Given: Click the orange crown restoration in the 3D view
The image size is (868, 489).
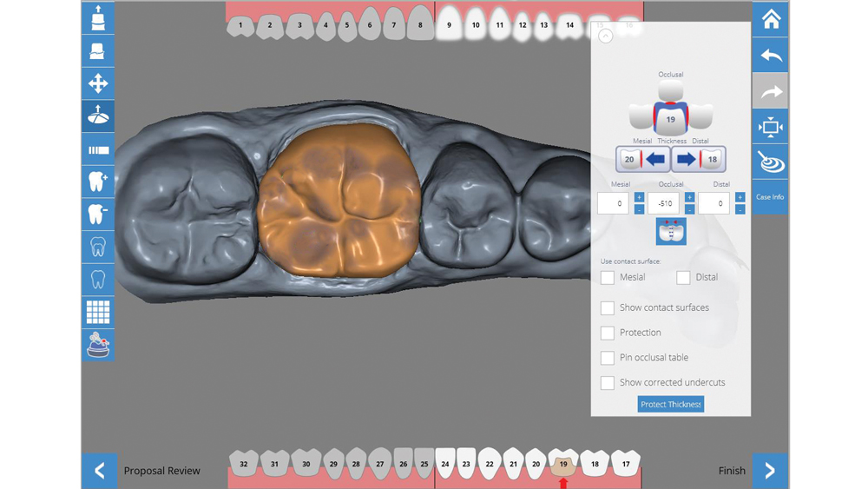Looking at the screenshot, I should click(x=339, y=200).
